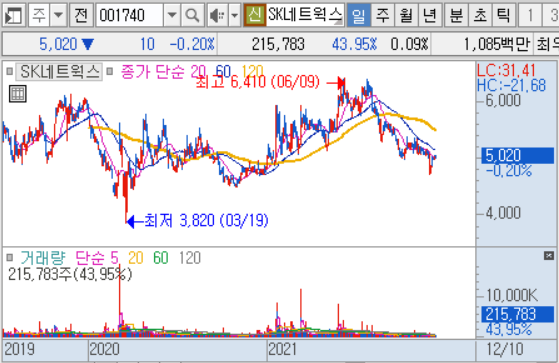Click the 주 selector box
The width and height of the screenshot is (559, 363).
tap(39, 15)
